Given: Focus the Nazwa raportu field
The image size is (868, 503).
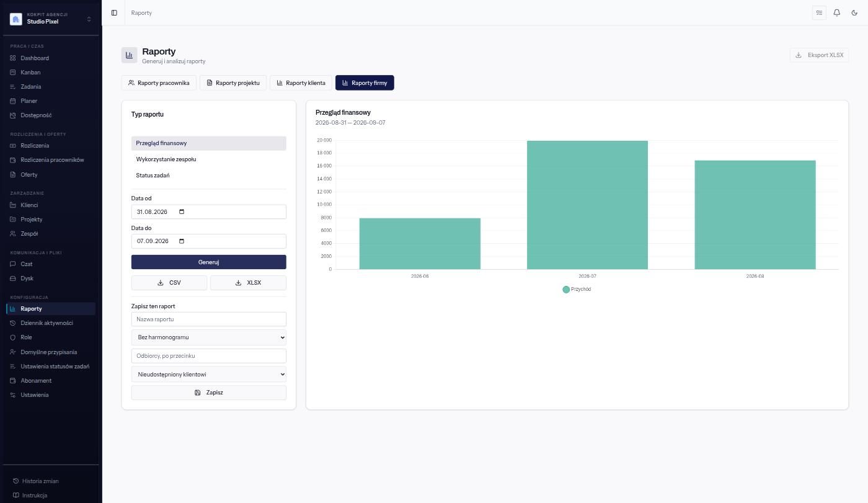Looking at the screenshot, I should pos(209,319).
